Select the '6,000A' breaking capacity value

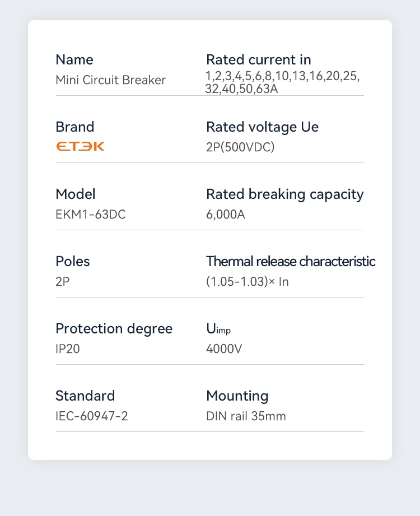click(226, 215)
